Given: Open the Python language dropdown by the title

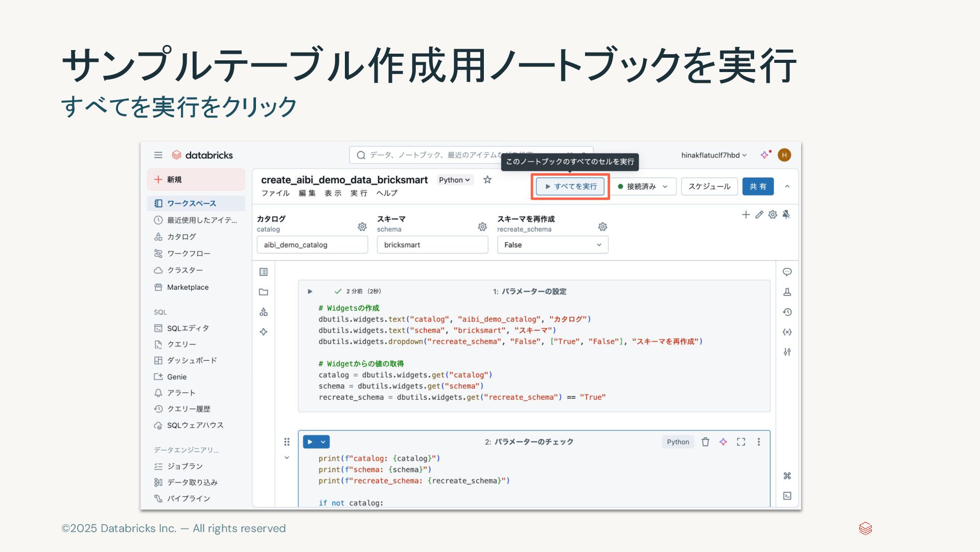Looking at the screenshot, I should (x=454, y=180).
